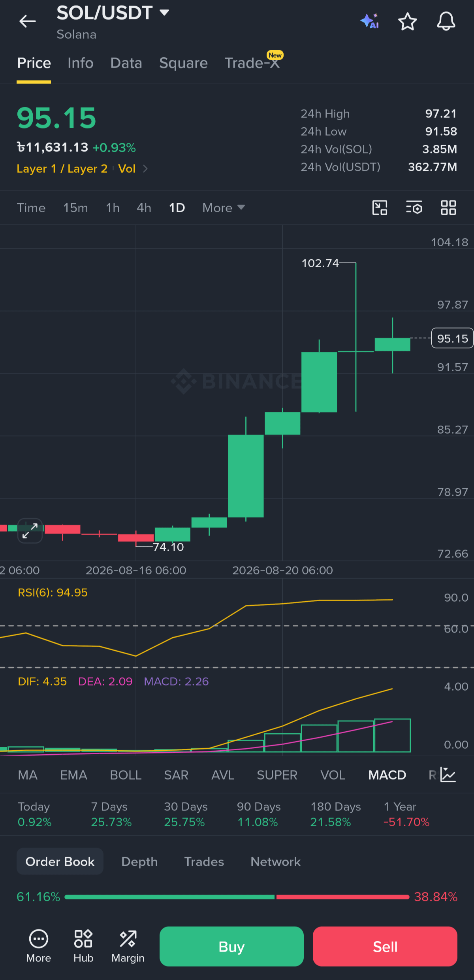Toggle the SUPER indicator
The image size is (474, 980).
(277, 775)
